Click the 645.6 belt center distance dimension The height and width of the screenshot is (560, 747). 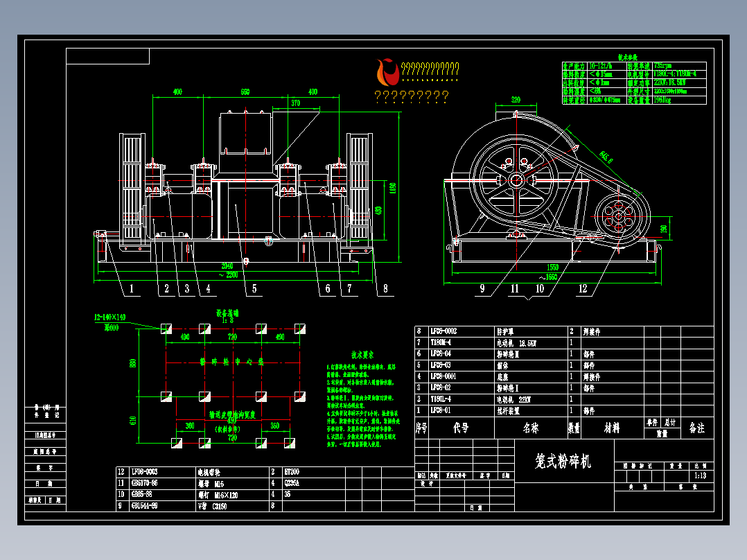pyautogui.click(x=606, y=157)
